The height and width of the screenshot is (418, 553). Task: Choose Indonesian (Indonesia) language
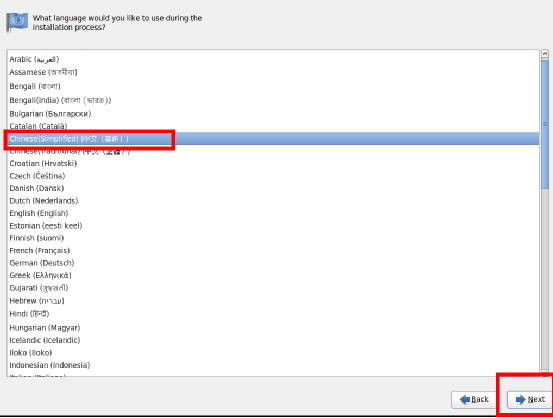(x=273, y=365)
